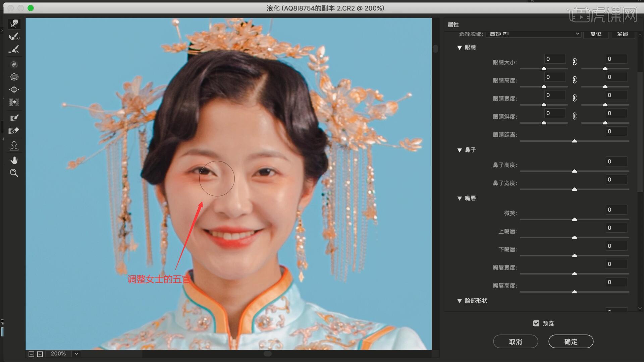Click the 确定 confirm button
This screenshot has height=362, width=644.
(571, 342)
